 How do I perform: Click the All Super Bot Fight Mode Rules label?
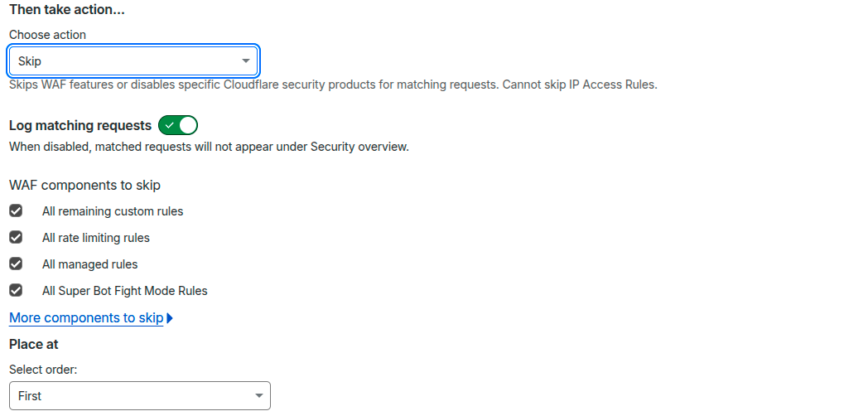click(x=124, y=291)
